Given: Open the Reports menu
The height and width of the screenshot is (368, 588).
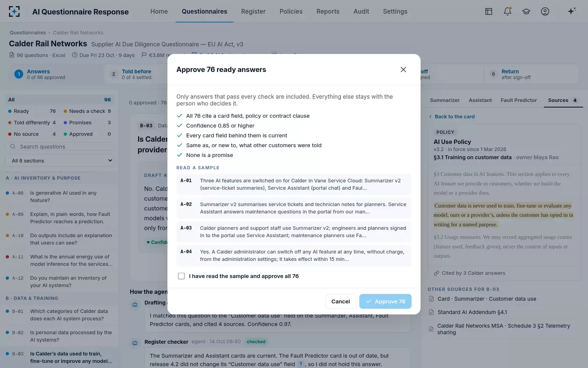Looking at the screenshot, I should pyautogui.click(x=328, y=11).
